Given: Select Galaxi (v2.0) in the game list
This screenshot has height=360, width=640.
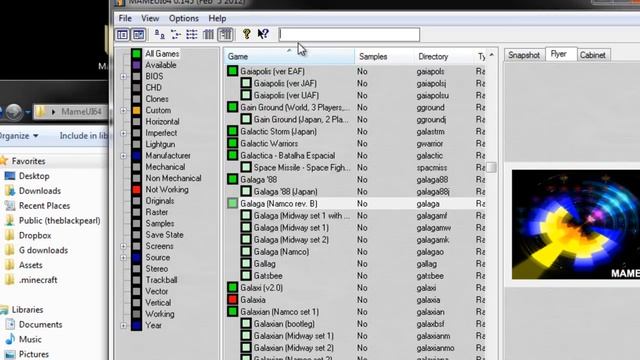Looking at the screenshot, I should tap(355, 288).
